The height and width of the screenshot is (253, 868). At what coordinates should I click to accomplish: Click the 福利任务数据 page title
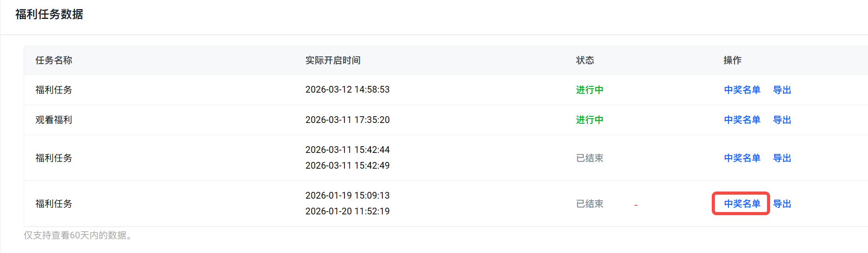point(49,14)
